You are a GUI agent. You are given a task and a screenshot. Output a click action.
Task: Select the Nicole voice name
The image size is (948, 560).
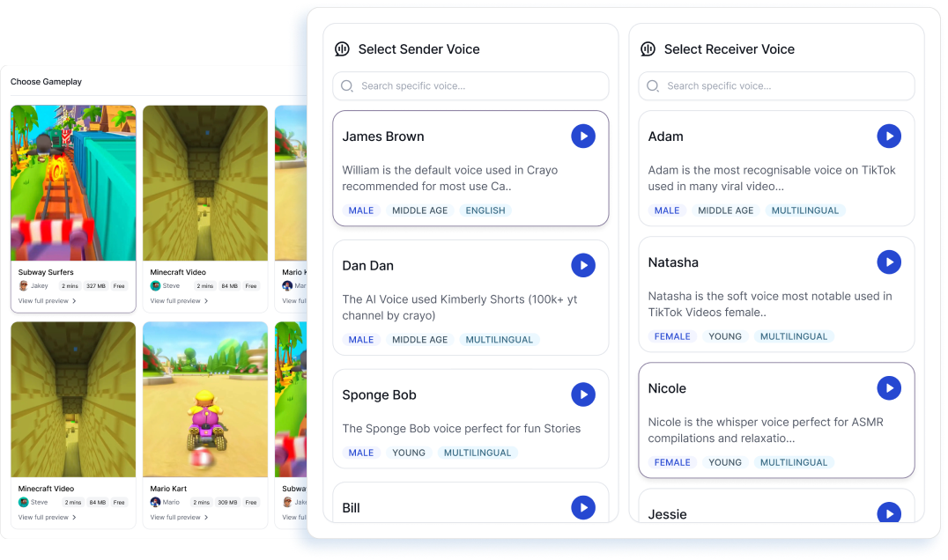click(667, 388)
